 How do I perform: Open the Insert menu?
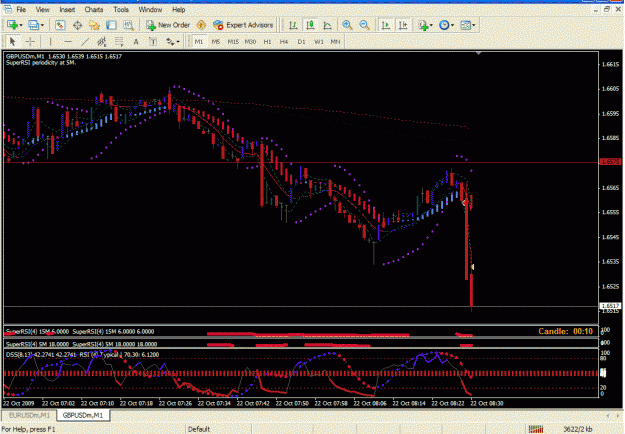click(67, 10)
